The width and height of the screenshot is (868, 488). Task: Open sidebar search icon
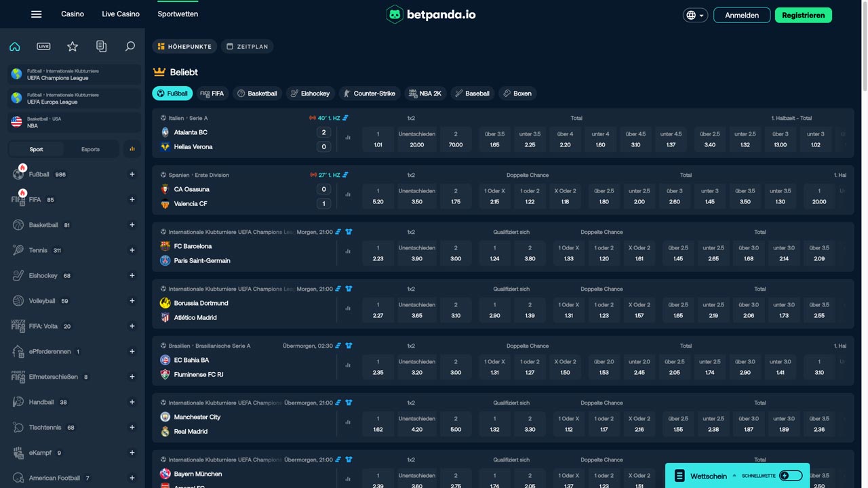[x=130, y=47]
